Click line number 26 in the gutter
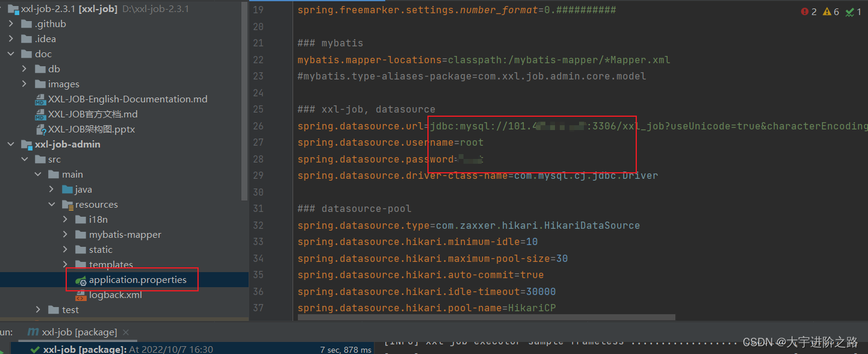The height and width of the screenshot is (354, 868). 259,126
